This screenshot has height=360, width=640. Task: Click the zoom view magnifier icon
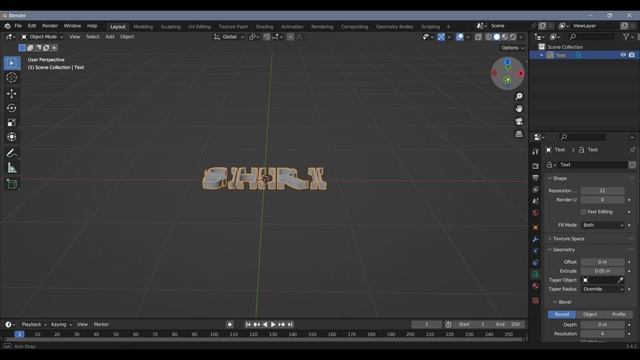tap(519, 96)
